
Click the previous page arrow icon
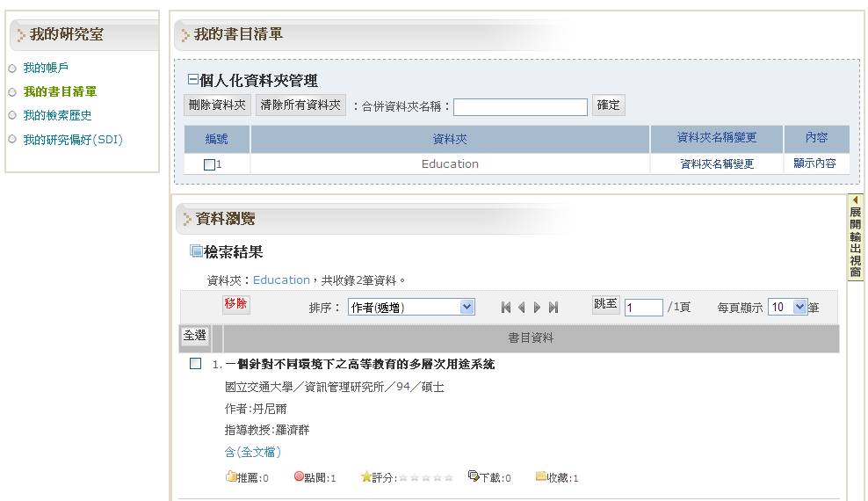tap(521, 308)
